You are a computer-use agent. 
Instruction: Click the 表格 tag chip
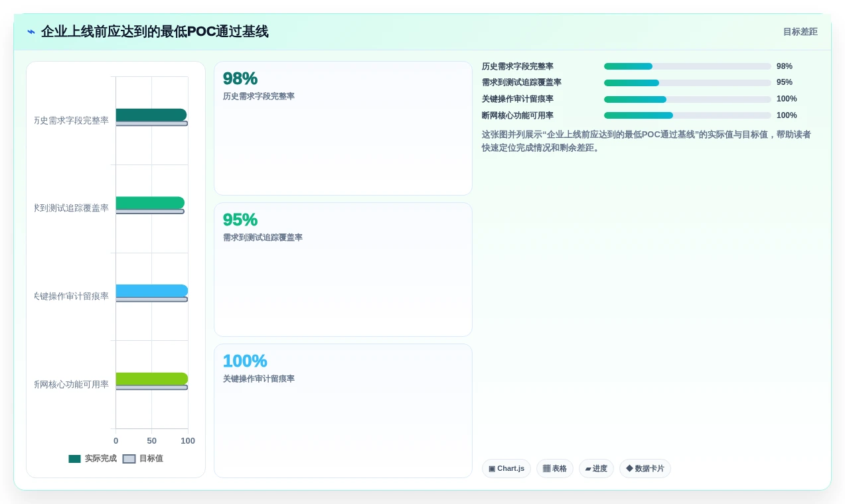click(555, 469)
